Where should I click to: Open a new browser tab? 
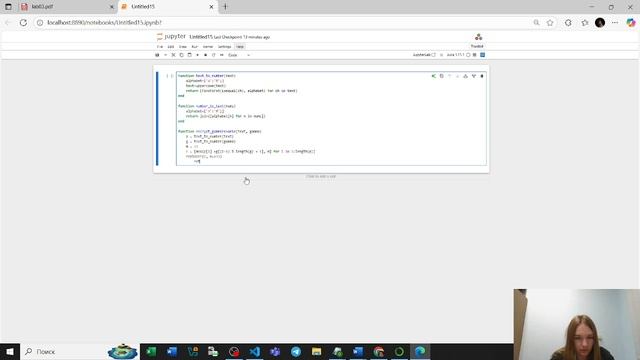[225, 7]
